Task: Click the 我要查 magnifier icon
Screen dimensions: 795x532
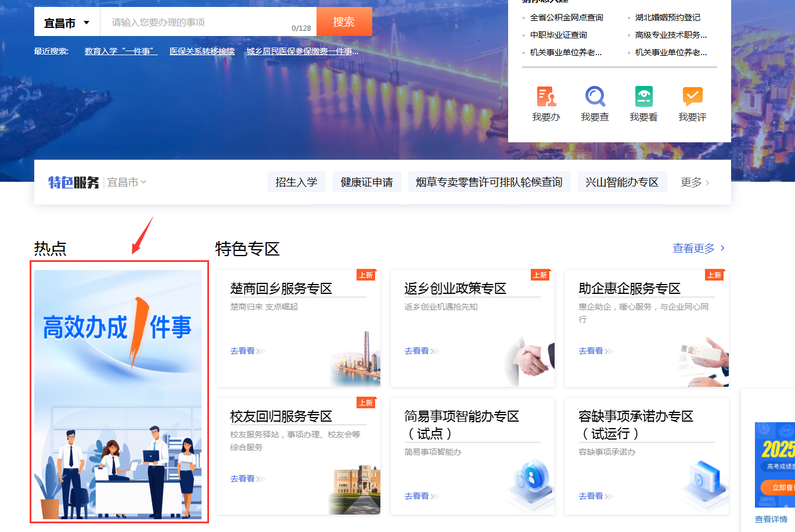Action: coord(595,96)
